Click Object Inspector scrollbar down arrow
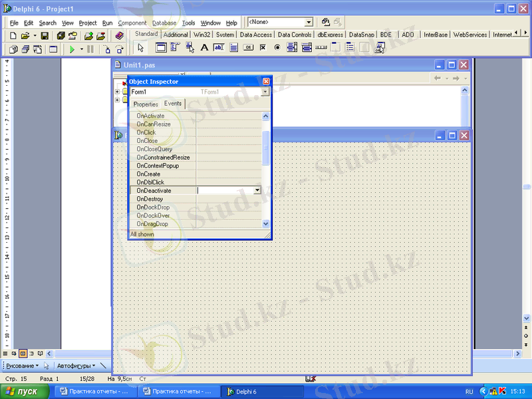Viewport: 532px width, 399px height. (x=265, y=223)
